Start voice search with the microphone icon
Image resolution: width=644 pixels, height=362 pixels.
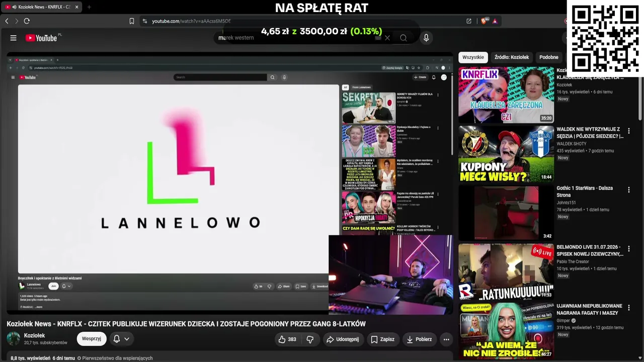point(426,38)
